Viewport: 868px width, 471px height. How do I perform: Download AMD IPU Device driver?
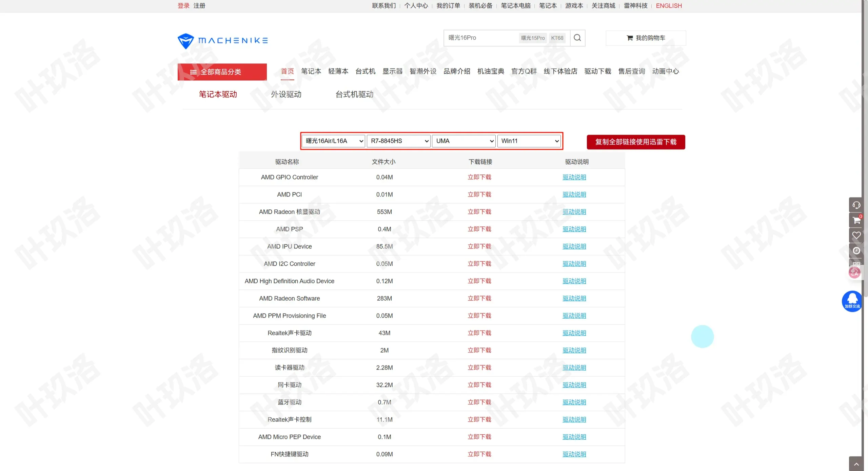[x=479, y=246]
